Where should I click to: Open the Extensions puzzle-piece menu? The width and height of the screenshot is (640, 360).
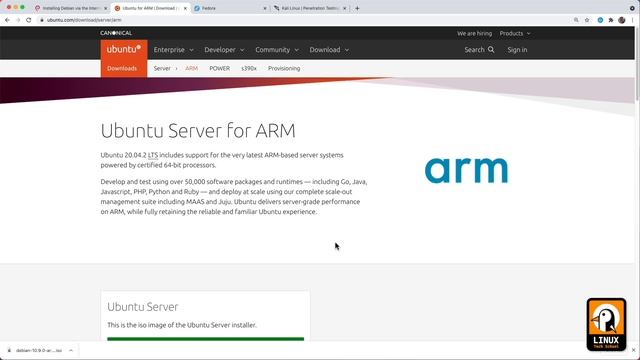click(x=611, y=20)
